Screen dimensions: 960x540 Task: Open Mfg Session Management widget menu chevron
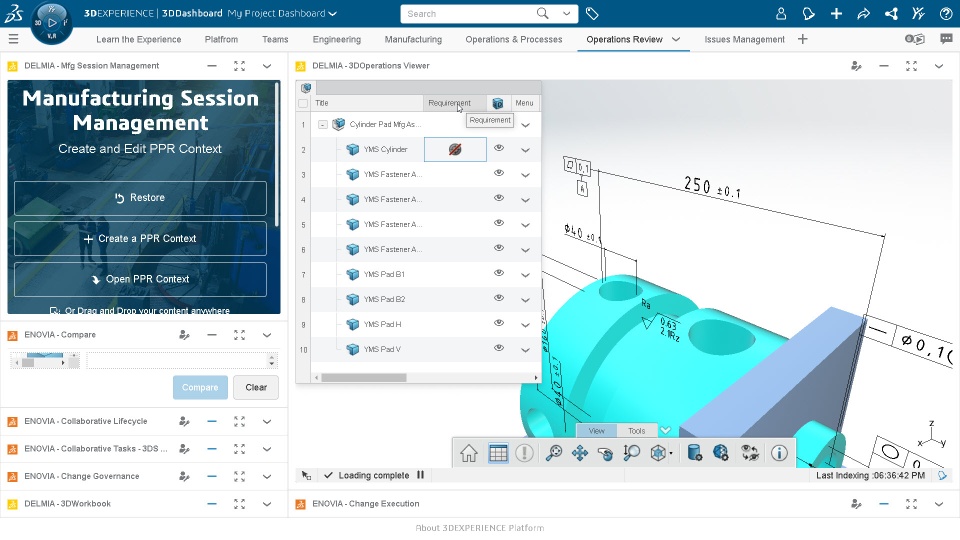click(x=267, y=66)
